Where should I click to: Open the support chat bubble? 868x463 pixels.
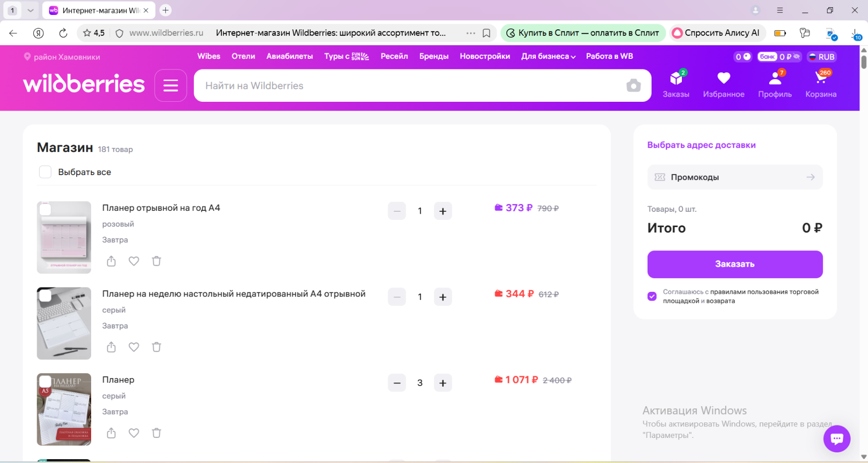coord(837,438)
